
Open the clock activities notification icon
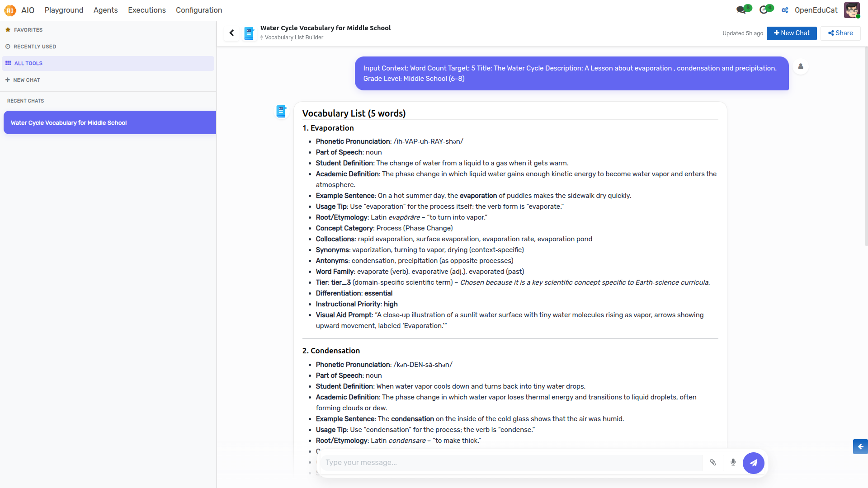[x=764, y=10]
